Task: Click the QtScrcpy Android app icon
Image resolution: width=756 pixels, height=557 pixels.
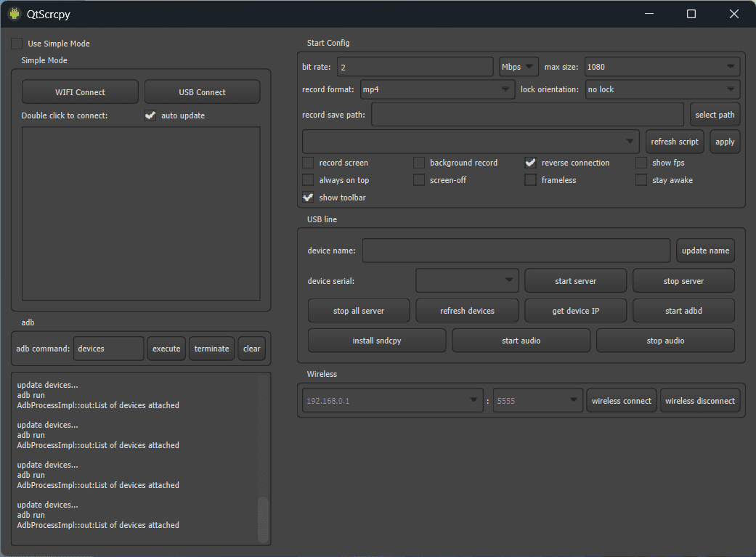Action: click(15, 14)
